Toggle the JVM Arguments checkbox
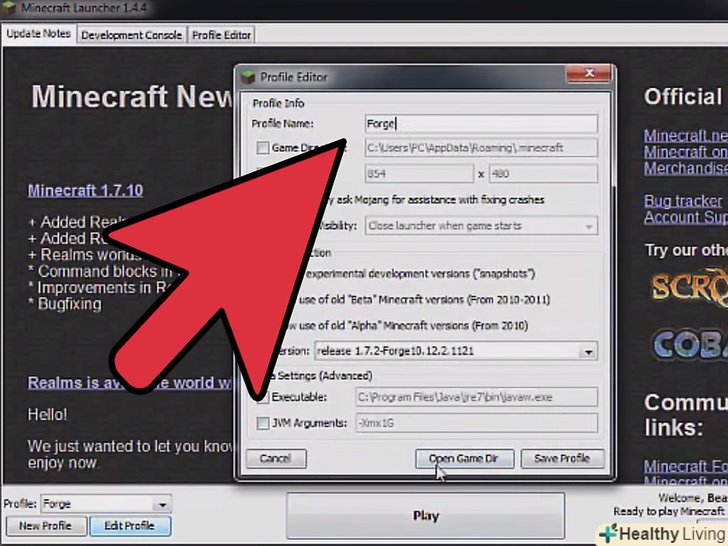Screen dimensions: 728x546 263,423
